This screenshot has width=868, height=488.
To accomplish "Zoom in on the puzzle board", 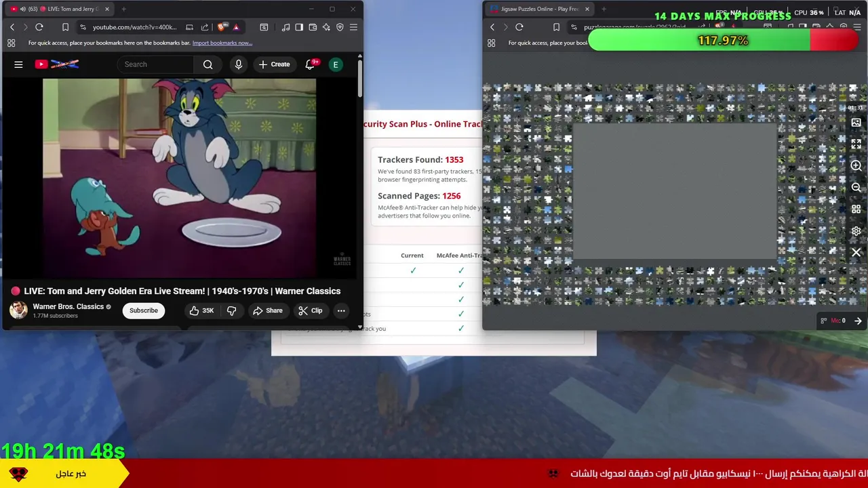I will [x=856, y=165].
